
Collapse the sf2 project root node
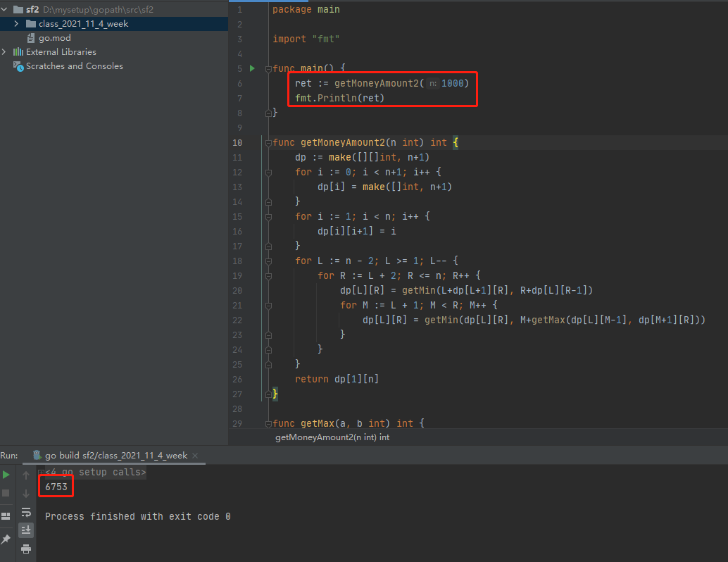click(4, 9)
